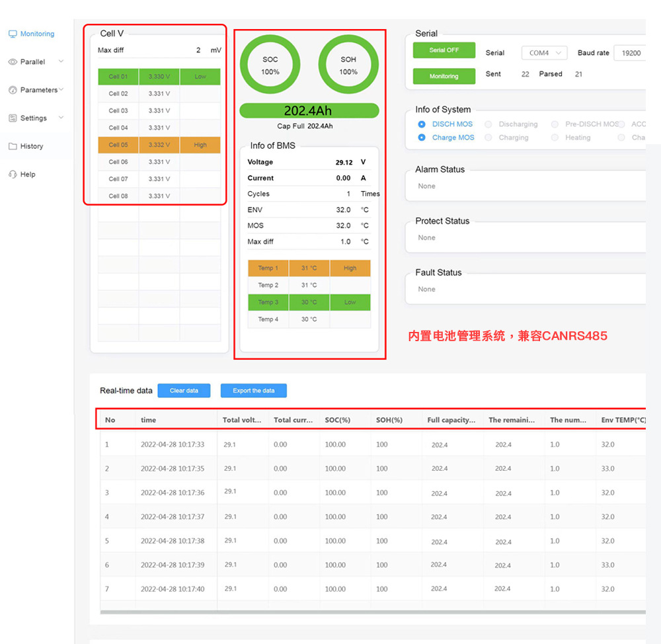Select the Heating radio button
Image resolution: width=661 pixels, height=644 pixels.
pos(555,138)
